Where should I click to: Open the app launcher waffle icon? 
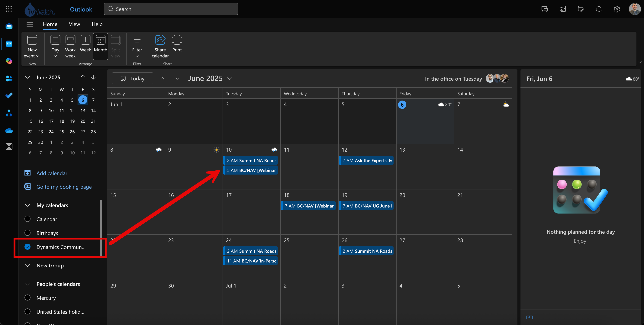point(9,9)
